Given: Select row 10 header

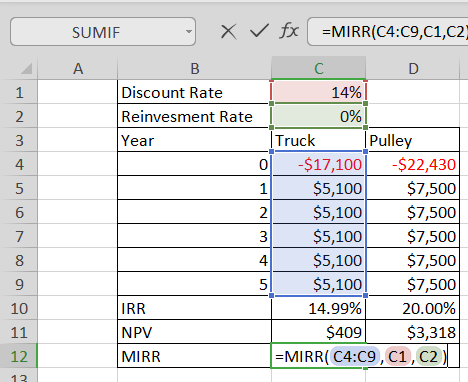Looking at the screenshot, I should [x=19, y=308].
